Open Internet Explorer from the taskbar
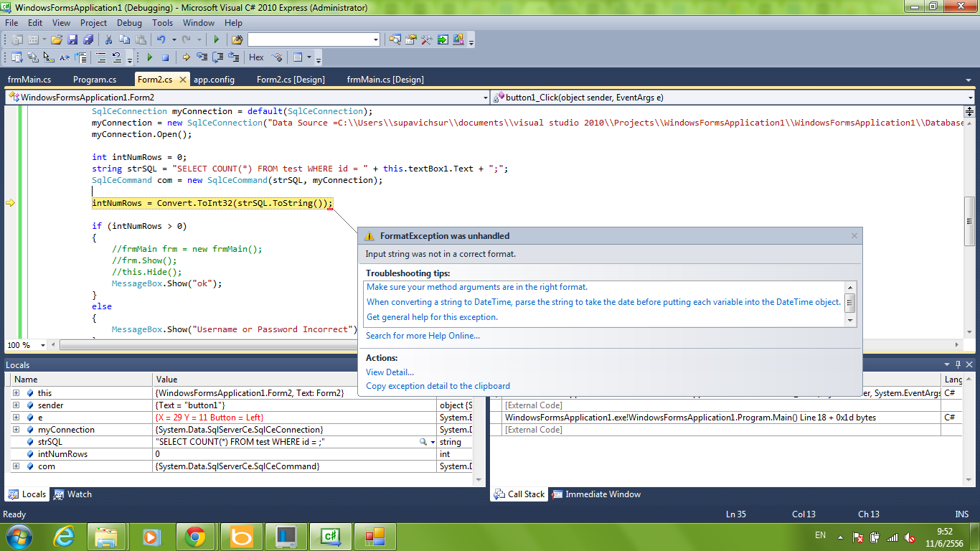The height and width of the screenshot is (551, 980). click(x=65, y=536)
